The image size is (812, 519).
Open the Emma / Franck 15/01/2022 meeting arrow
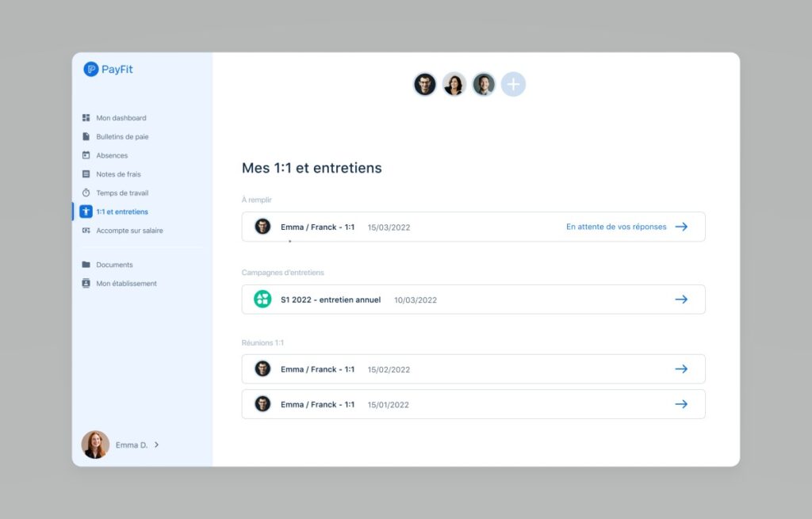[x=681, y=404]
